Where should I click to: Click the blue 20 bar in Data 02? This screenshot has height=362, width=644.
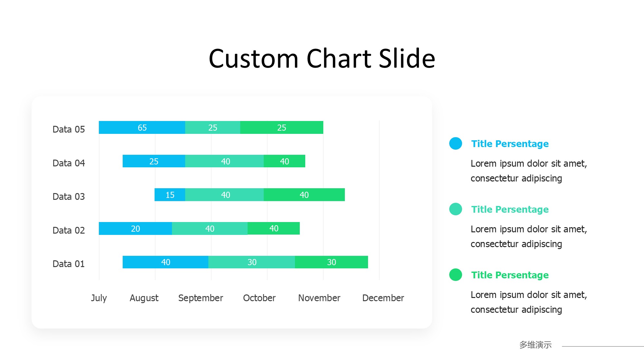click(135, 228)
